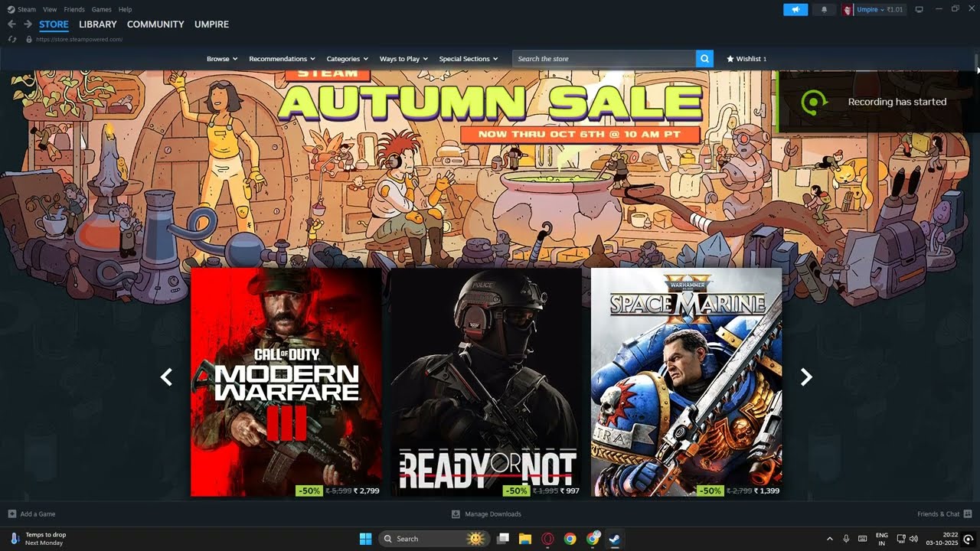Open Task View in taskbar
980x551 pixels.
coord(503,539)
